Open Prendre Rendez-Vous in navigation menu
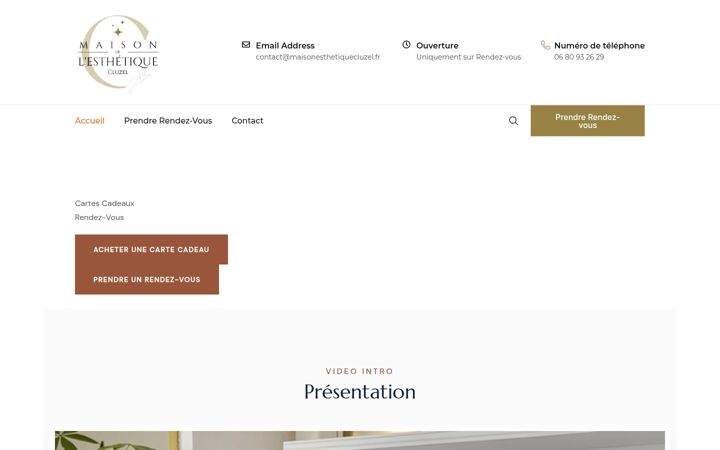720x450 pixels. [x=168, y=121]
